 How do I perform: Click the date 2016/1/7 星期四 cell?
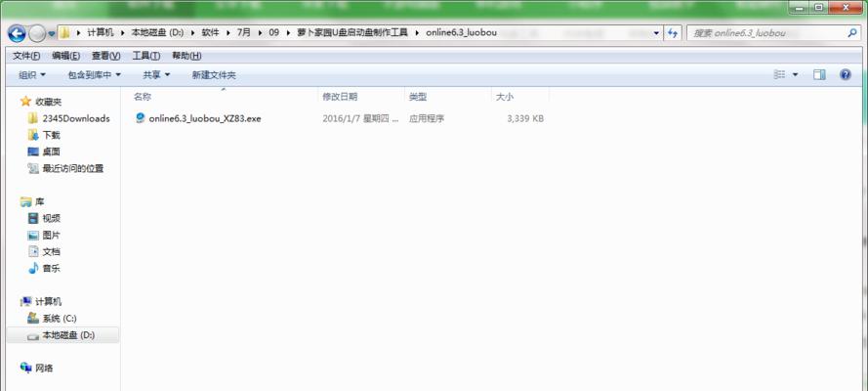coord(360,118)
